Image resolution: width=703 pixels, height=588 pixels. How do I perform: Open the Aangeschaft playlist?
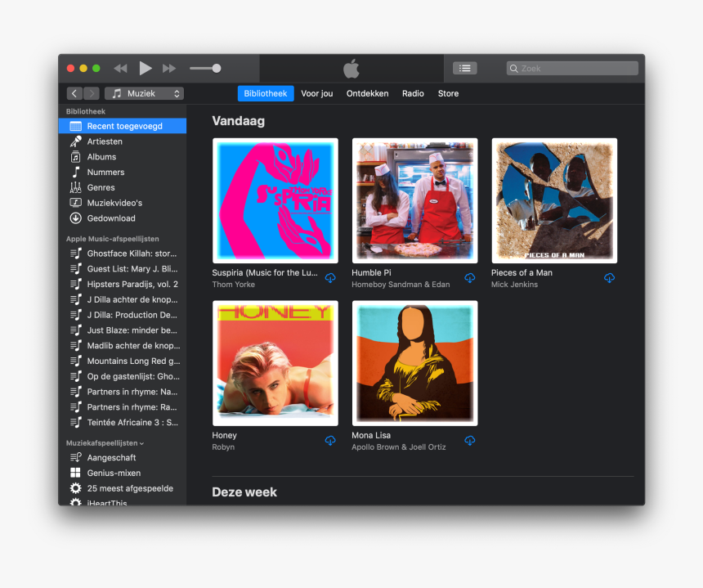pyautogui.click(x=123, y=457)
